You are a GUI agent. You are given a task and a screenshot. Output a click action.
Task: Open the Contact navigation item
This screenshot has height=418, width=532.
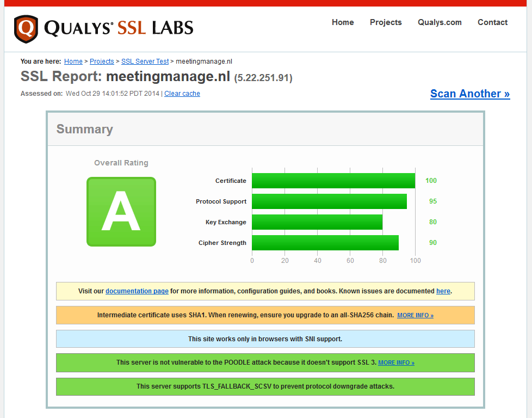[x=492, y=22]
